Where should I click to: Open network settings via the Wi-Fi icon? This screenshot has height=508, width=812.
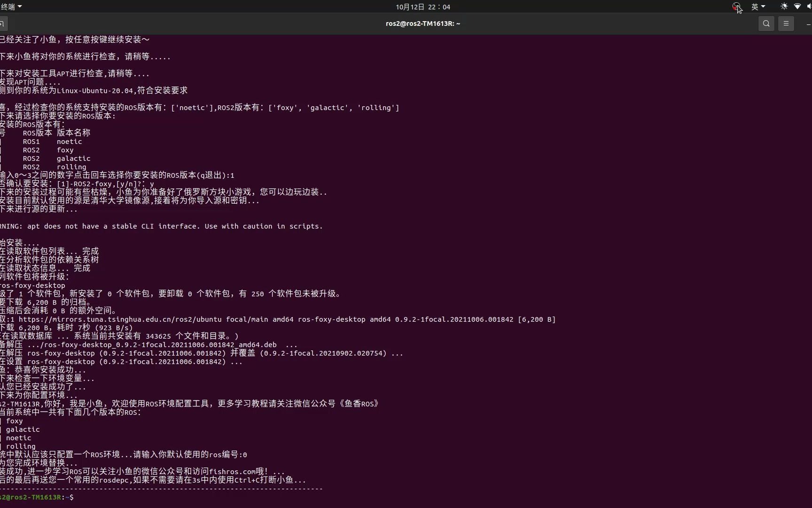797,6
